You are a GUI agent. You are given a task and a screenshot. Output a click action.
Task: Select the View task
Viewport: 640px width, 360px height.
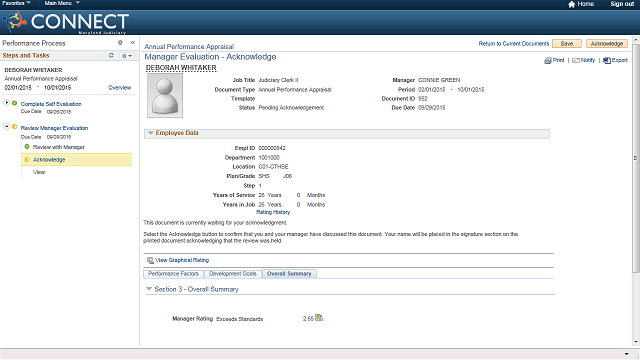(39, 172)
